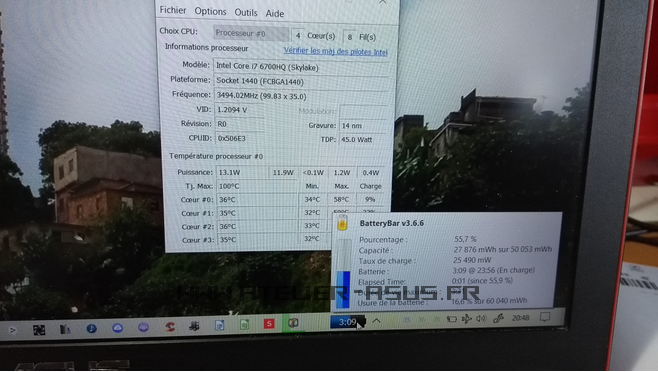Viewport: 658px width, 372px height.
Task: Select the Cœur #0 charge 9%
Action: pos(370,199)
